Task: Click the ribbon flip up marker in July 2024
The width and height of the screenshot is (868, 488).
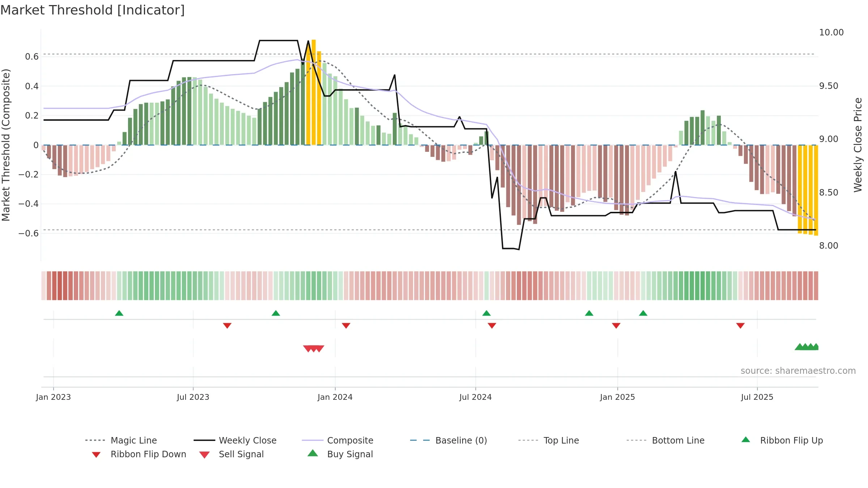Action: [486, 313]
